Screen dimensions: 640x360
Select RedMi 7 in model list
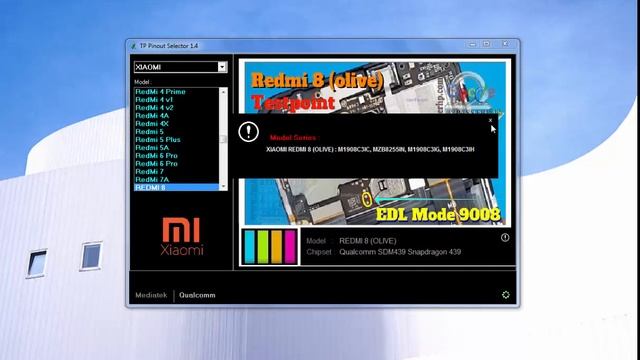(x=149, y=171)
